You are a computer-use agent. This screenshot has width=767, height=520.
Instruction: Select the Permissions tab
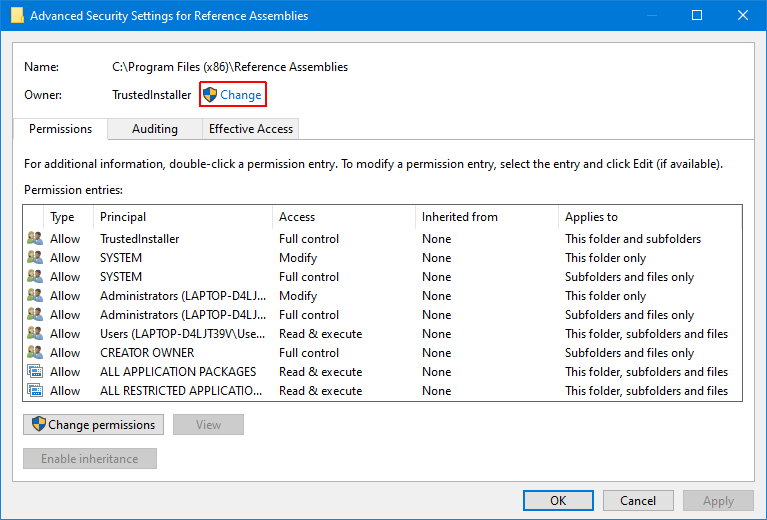[60, 129]
